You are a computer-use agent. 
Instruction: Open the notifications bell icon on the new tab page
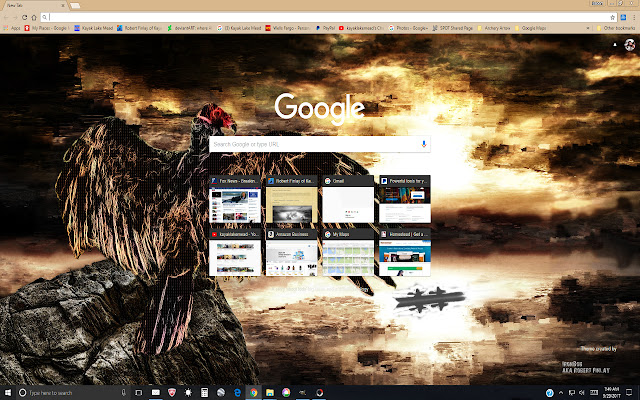coord(615,45)
